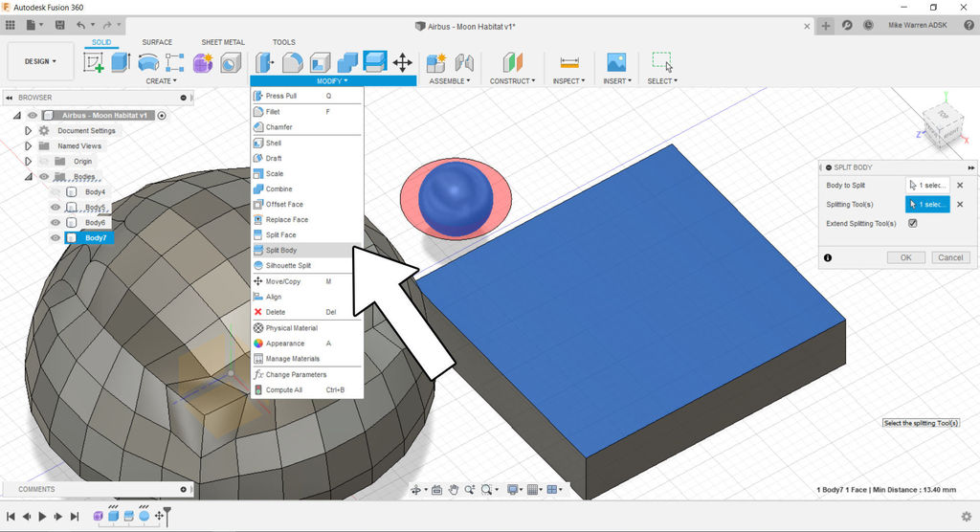Collapse the Bodies tree node

click(x=28, y=177)
